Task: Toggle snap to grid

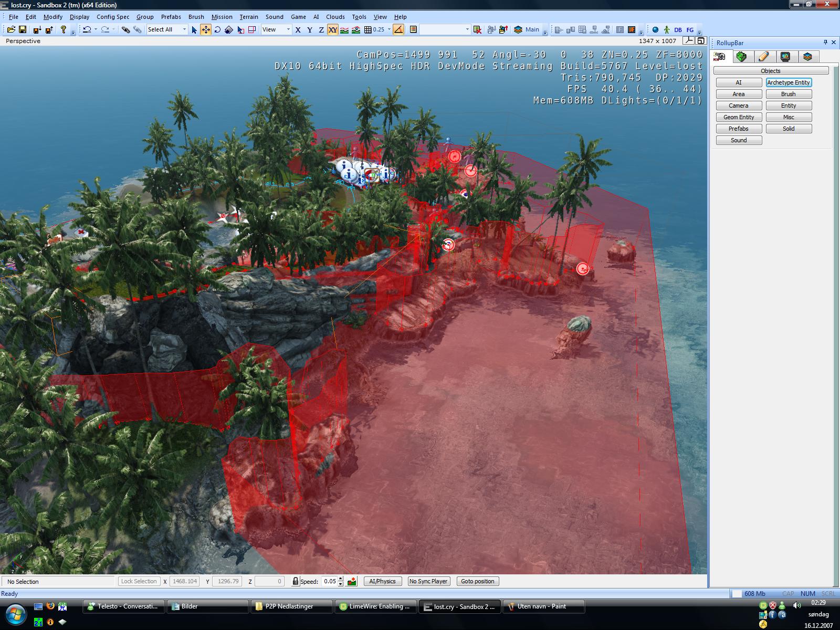Action: click(368, 29)
